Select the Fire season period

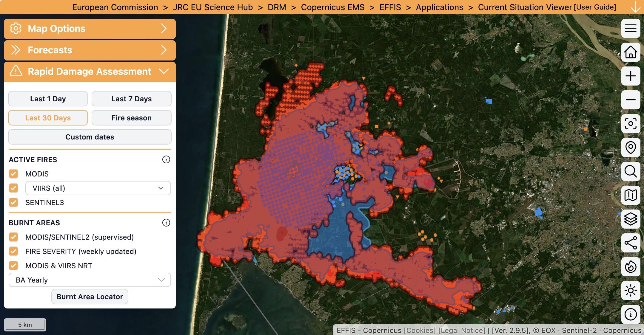[132, 118]
